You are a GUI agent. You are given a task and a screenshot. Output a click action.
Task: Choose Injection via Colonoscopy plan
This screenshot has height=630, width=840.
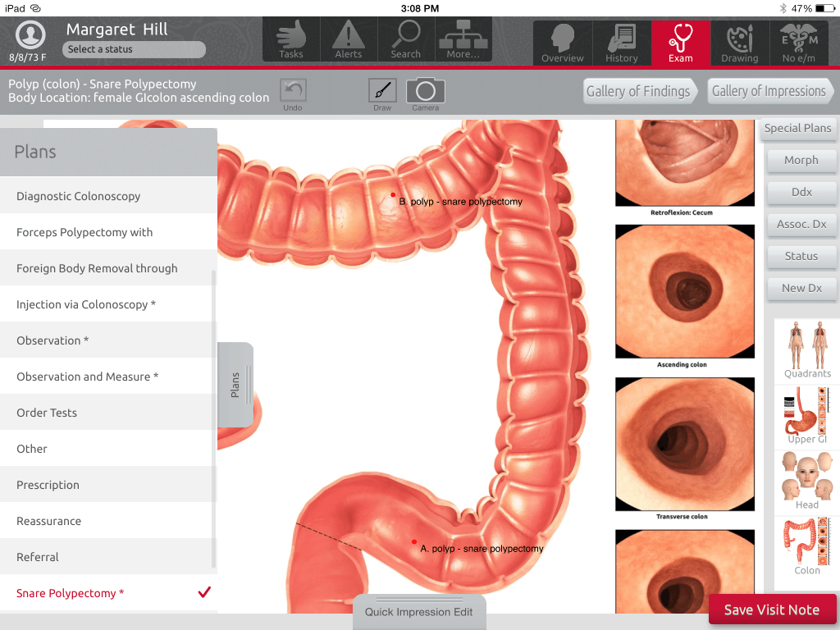point(109,304)
